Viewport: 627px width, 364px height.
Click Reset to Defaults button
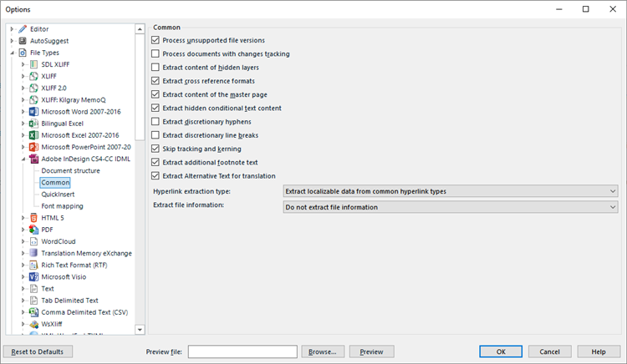coord(38,351)
